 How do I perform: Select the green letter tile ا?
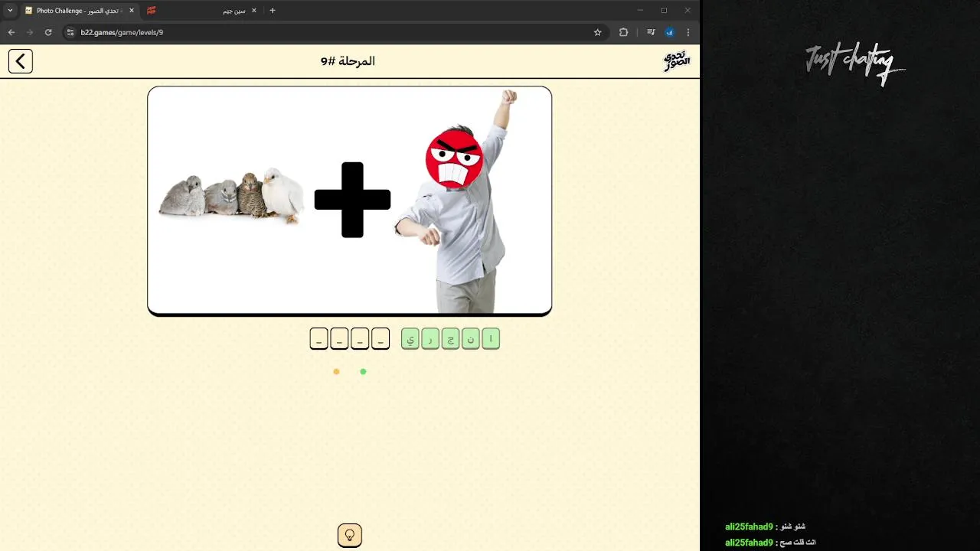click(491, 338)
